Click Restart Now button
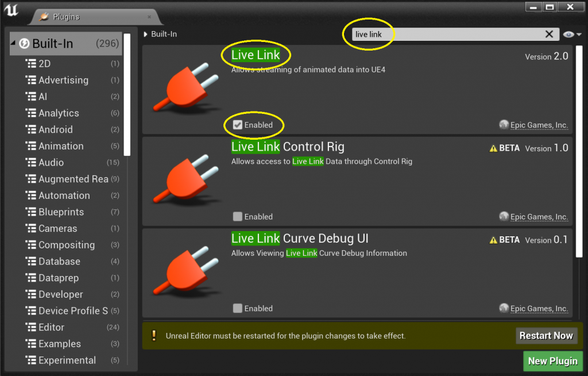The height and width of the screenshot is (376, 588). point(546,335)
